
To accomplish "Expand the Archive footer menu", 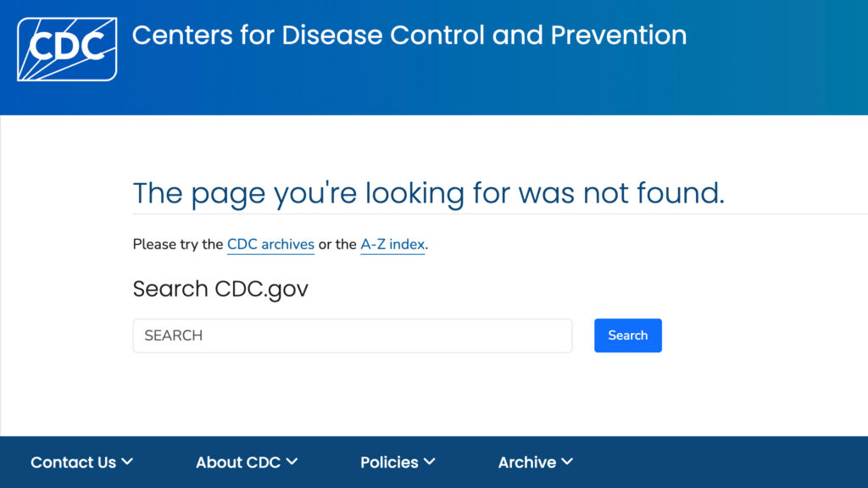I will point(536,462).
